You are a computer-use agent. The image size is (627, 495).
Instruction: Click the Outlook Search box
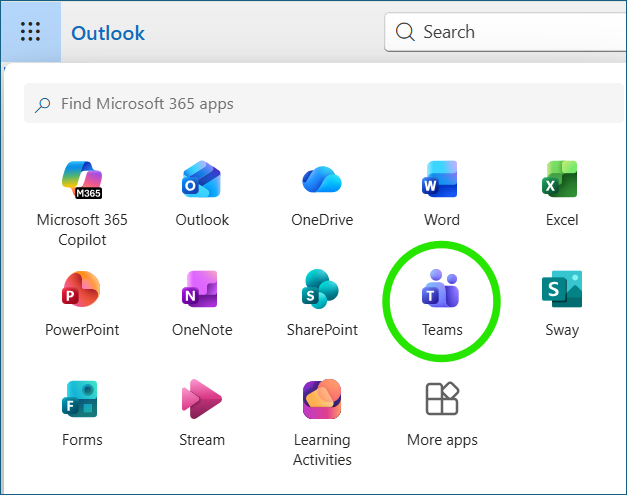click(x=505, y=32)
